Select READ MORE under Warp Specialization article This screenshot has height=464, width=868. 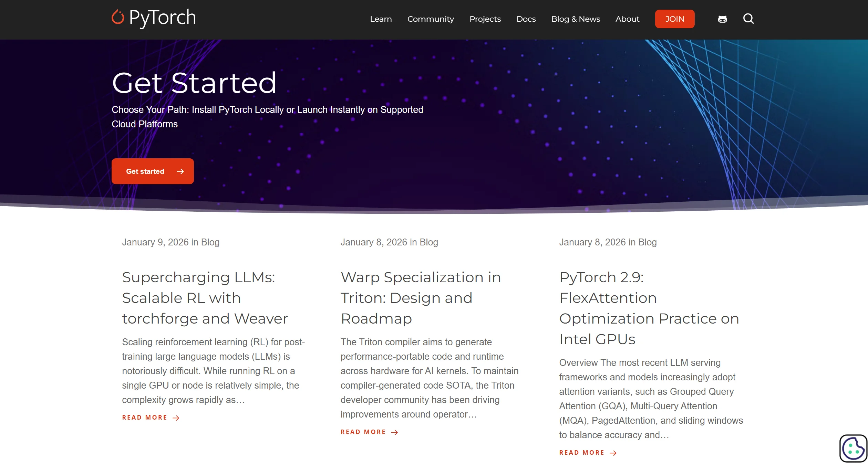coord(363,432)
